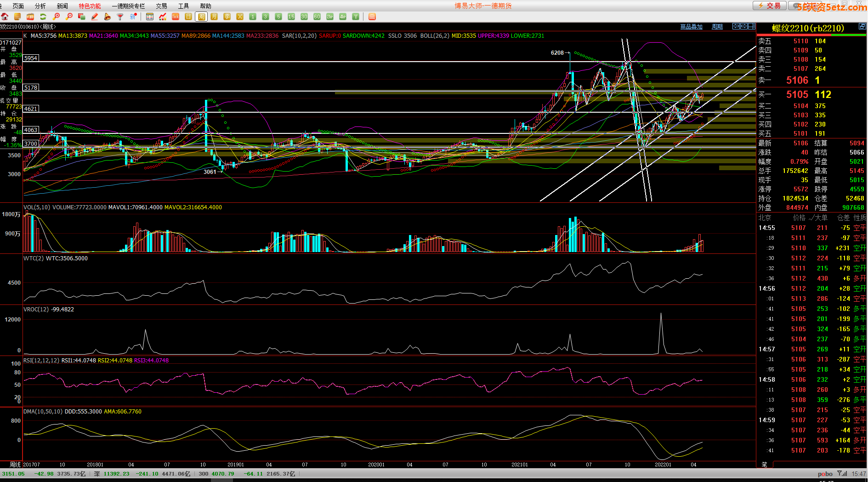Viewport: 868px width, 482px height.
Task: Click the DMA(10,50,10) indicator label
Action: 43,412
